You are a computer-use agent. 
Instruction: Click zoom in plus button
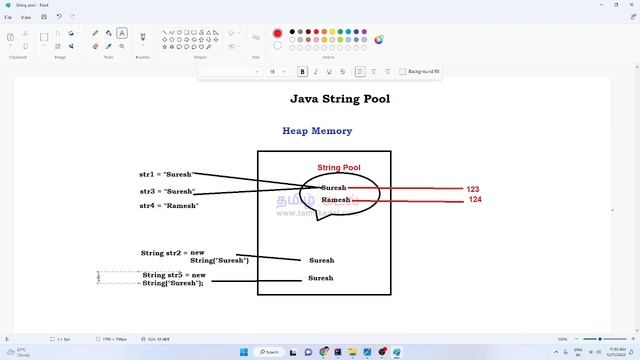[x=633, y=339]
